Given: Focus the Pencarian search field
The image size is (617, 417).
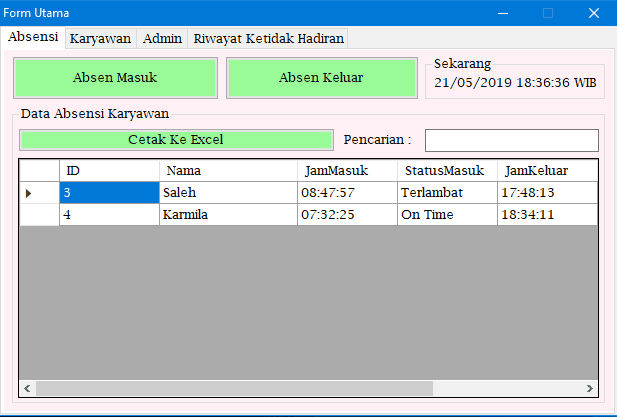Looking at the screenshot, I should (x=511, y=140).
